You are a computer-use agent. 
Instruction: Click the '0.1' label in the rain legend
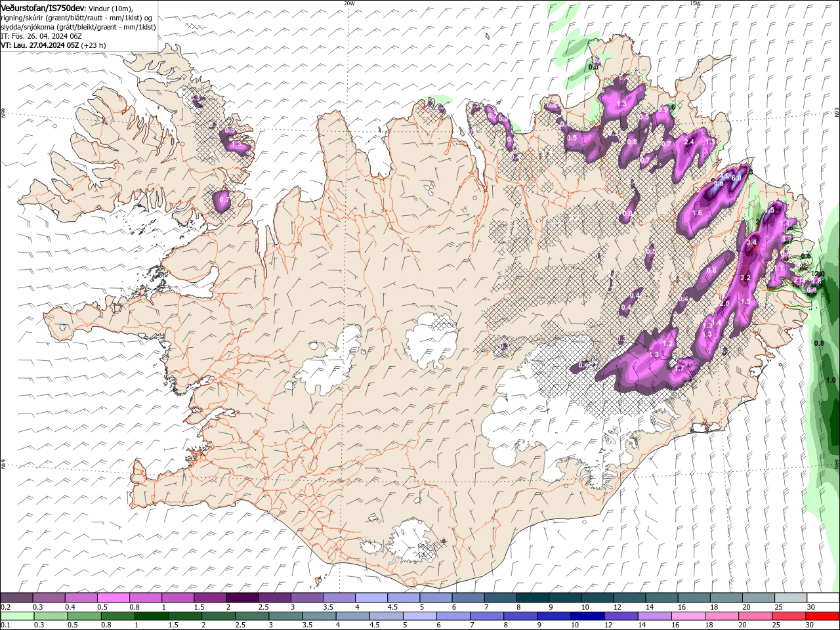5,625
